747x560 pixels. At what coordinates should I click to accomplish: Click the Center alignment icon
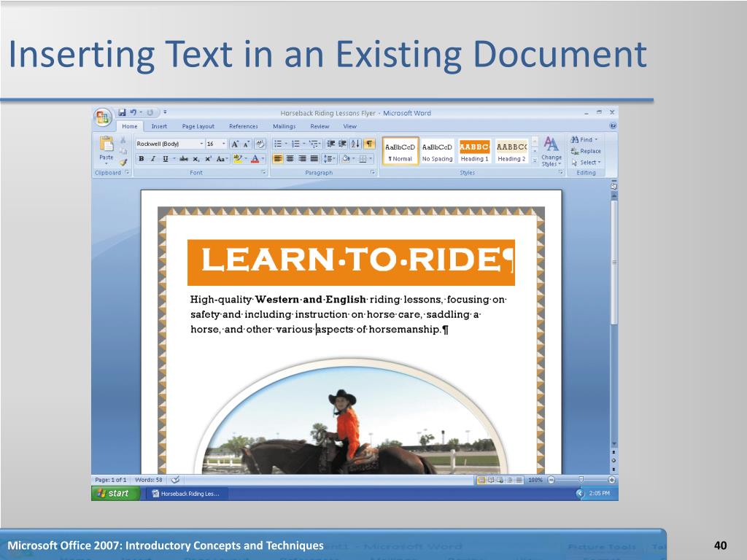point(290,158)
